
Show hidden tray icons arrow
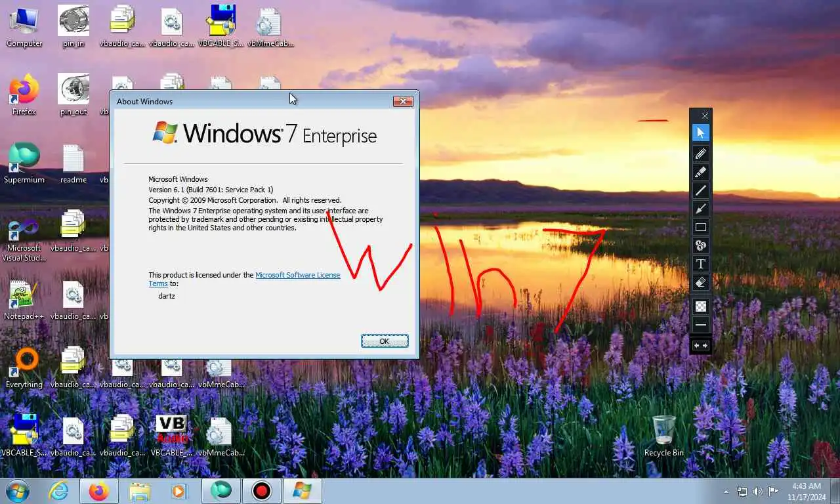coord(726,492)
